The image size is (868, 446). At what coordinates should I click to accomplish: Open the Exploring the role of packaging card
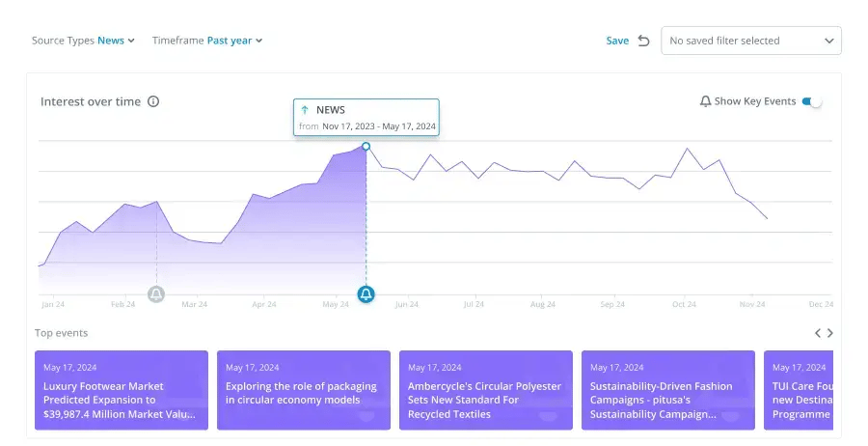click(304, 390)
